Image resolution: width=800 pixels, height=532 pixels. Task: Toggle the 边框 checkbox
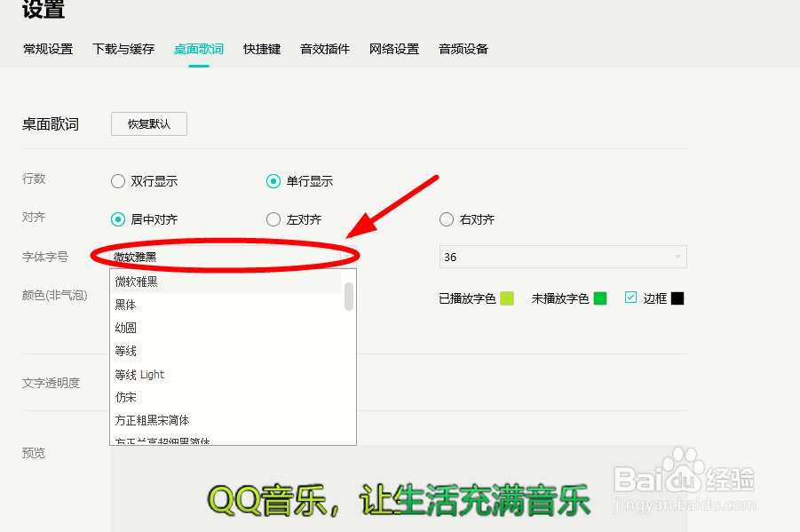(630, 298)
